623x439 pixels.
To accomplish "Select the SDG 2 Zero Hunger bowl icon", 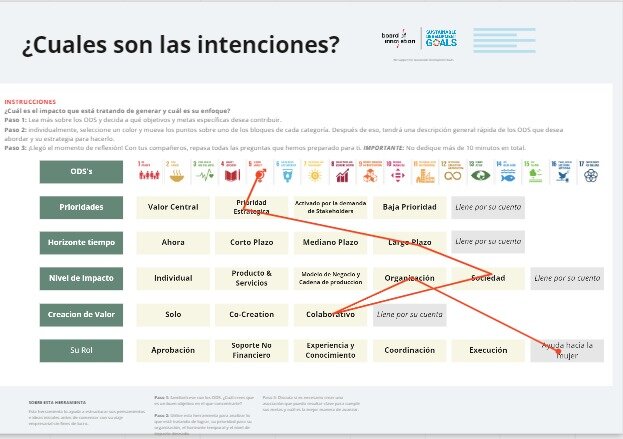I will pyautogui.click(x=176, y=172).
